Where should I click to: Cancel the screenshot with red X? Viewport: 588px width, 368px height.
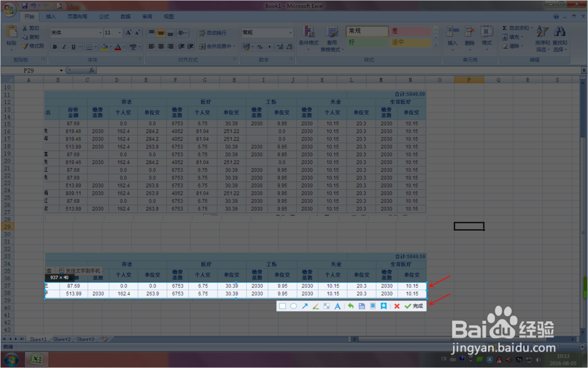pyautogui.click(x=397, y=306)
